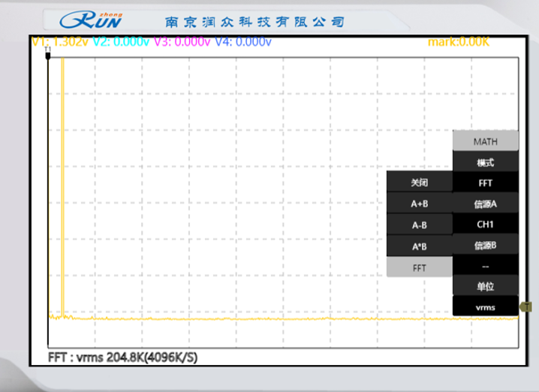Open the 信源A source selector
Image resolution: width=539 pixels, height=392 pixels.
point(485,204)
